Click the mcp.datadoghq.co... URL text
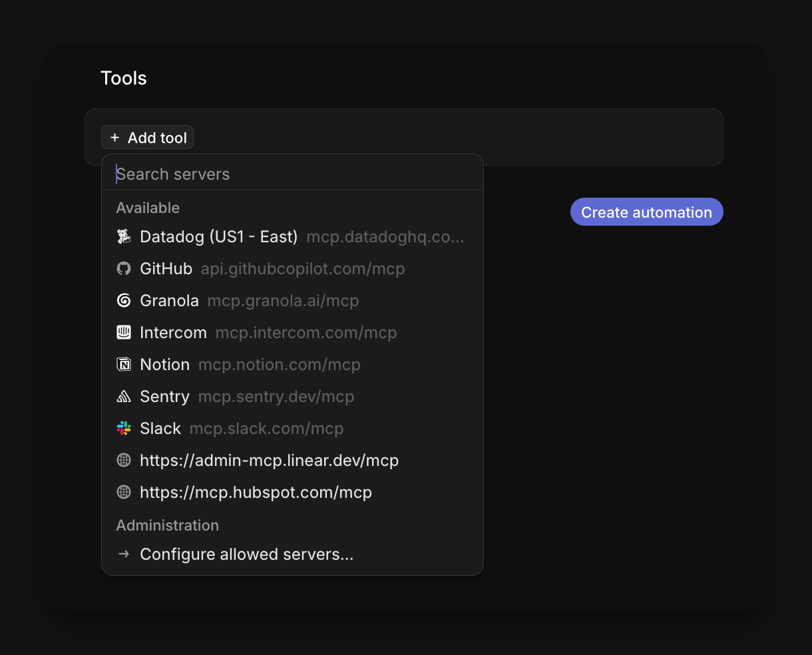The image size is (812, 655). (385, 237)
